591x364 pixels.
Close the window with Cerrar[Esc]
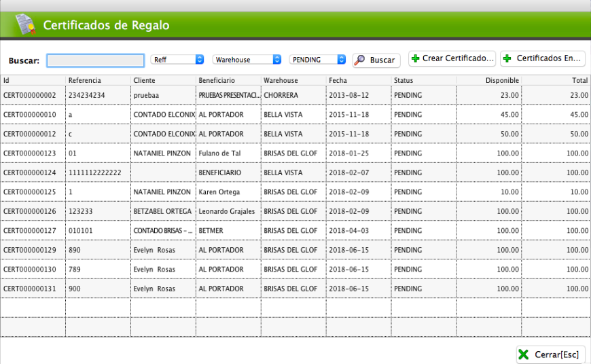coord(550,354)
